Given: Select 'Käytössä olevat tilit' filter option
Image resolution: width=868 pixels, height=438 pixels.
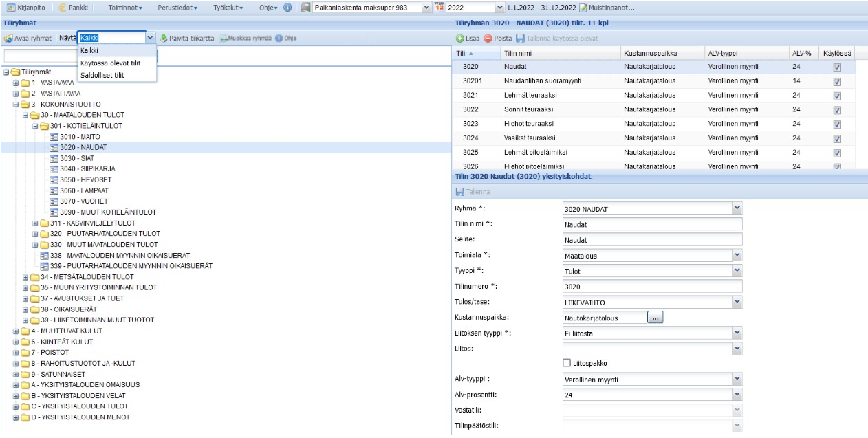Looking at the screenshot, I should (x=110, y=63).
